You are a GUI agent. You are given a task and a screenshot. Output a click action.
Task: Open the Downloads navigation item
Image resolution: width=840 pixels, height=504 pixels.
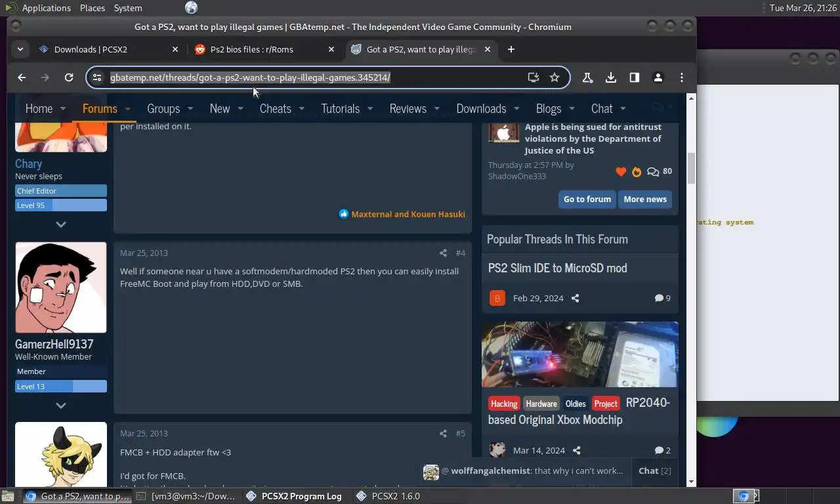coord(481,109)
